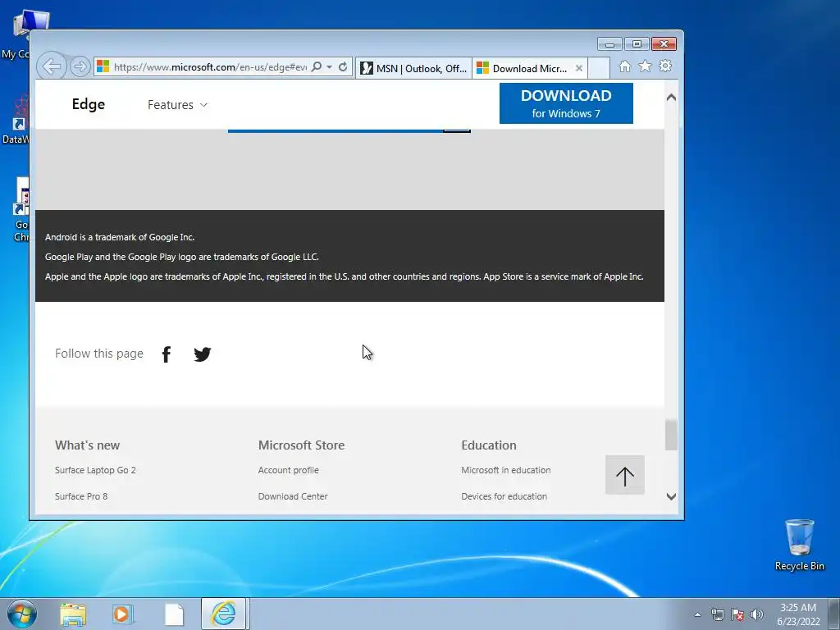Click the Internet Explorer taskbar icon
The width and height of the screenshot is (840, 630).
pos(223,614)
